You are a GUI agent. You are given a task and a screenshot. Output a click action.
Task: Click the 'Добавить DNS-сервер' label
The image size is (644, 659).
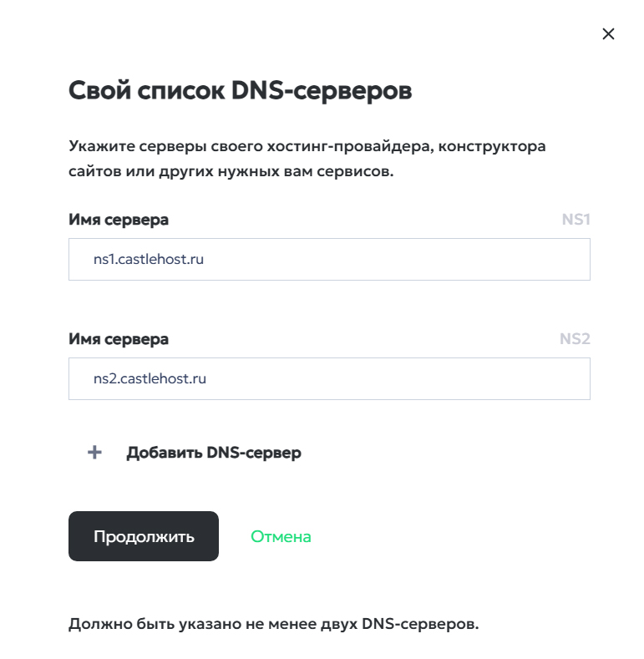pyautogui.click(x=213, y=453)
